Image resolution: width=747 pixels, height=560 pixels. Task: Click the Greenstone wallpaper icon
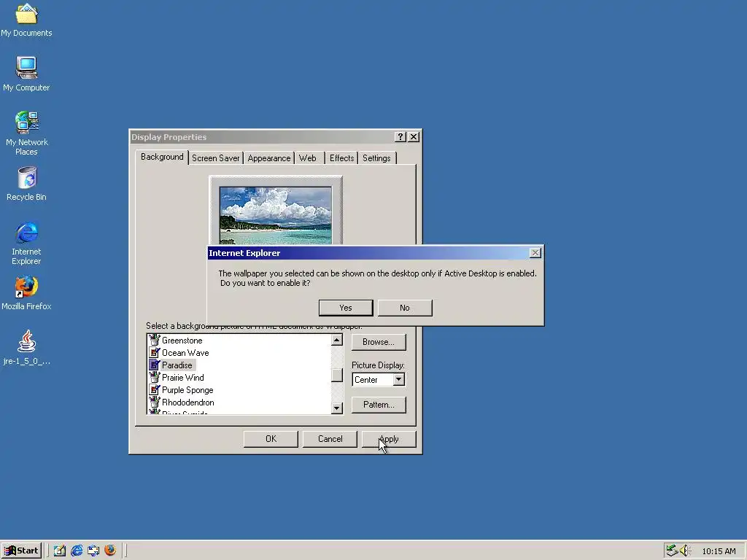point(155,340)
